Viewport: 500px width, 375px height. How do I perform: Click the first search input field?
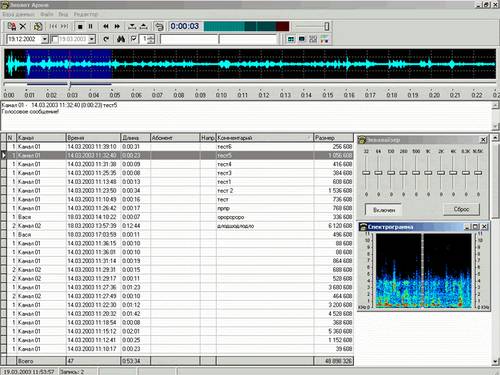click(189, 39)
